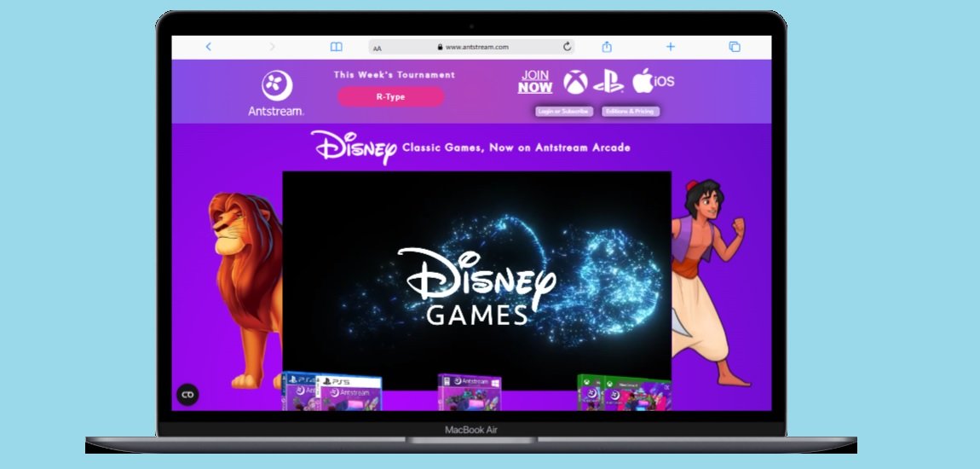The image size is (980, 469).
Task: Click "Classic Games, Now on Antstream Arcade" text
Action: click(x=516, y=148)
